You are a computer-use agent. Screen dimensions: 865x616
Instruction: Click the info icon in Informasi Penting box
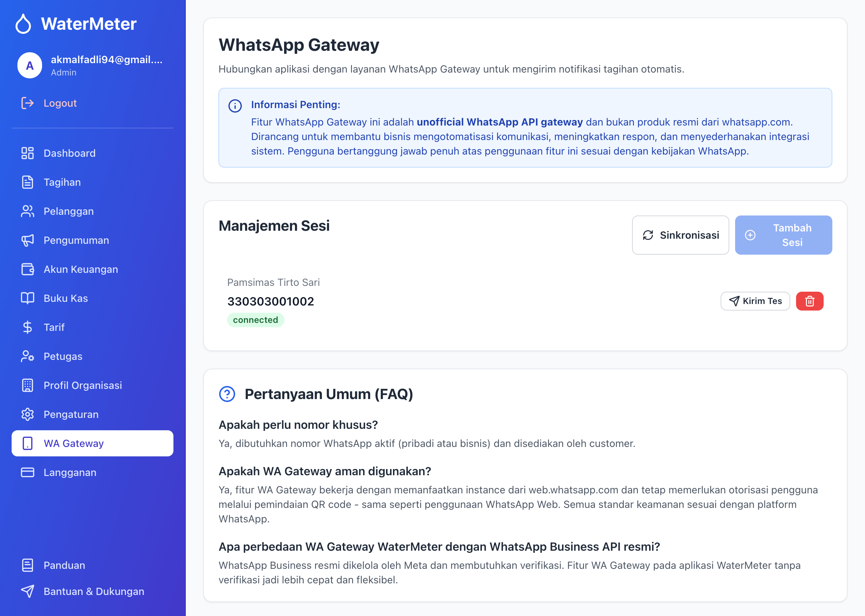(x=235, y=106)
